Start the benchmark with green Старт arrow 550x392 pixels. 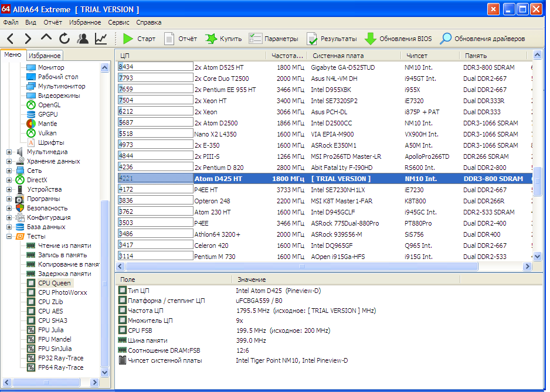click(139, 39)
